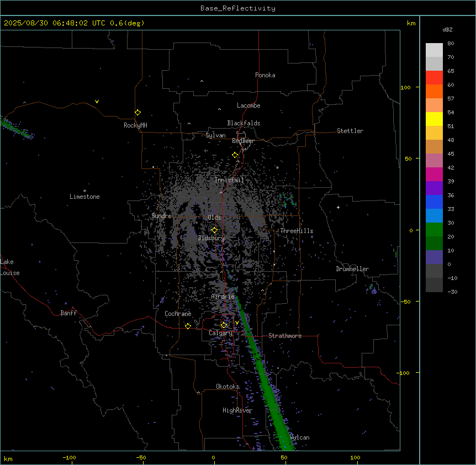This screenshot has height=465, width=476.
Task: Click the RockyMH label
Action: 135,125
